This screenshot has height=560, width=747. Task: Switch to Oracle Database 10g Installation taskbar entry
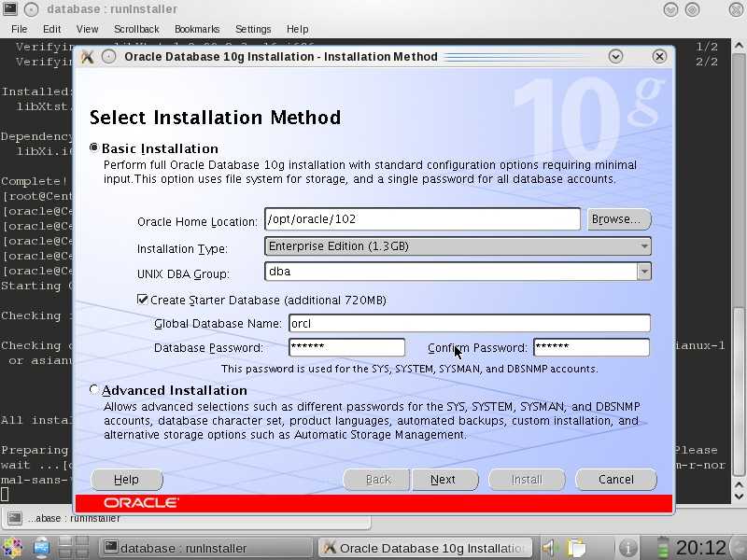[426, 548]
